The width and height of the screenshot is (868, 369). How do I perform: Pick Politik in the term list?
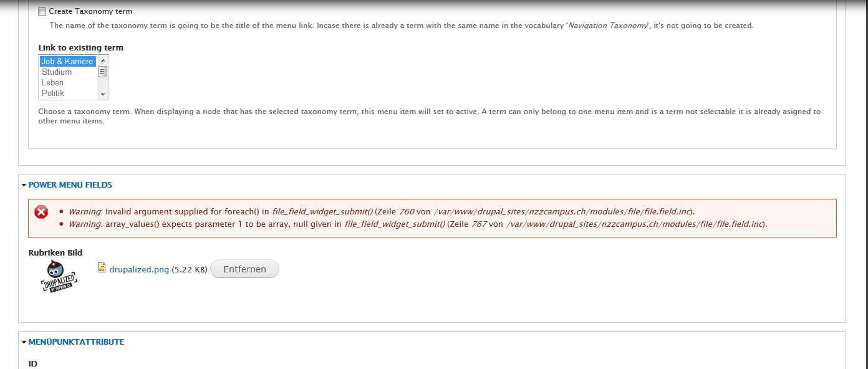pos(67,93)
